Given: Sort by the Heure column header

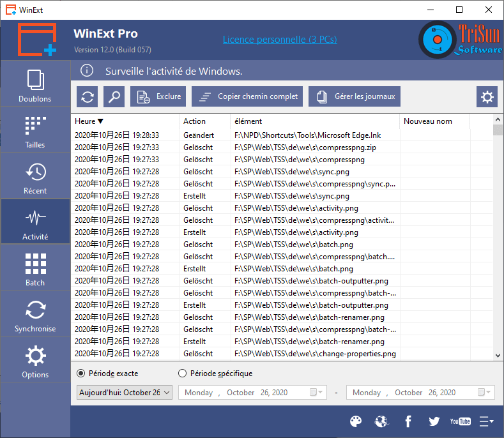Looking at the screenshot, I should click(x=125, y=121).
